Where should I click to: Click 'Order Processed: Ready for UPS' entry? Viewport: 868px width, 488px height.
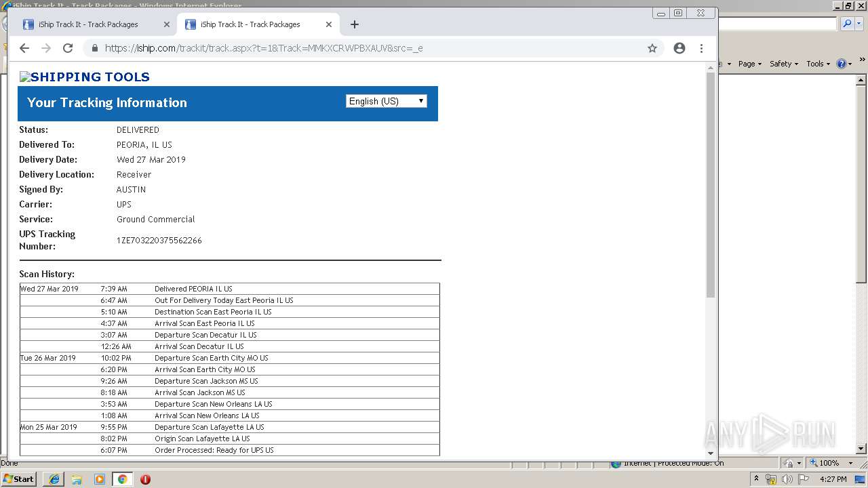(x=214, y=450)
